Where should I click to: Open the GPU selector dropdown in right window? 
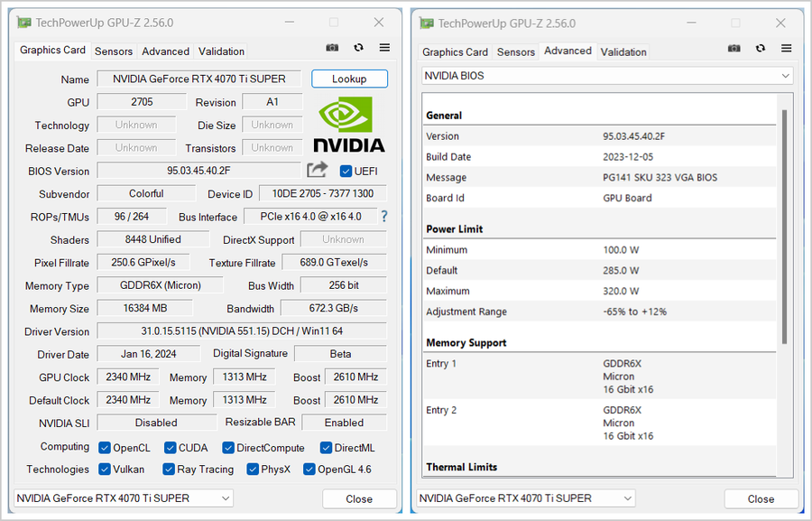526,498
